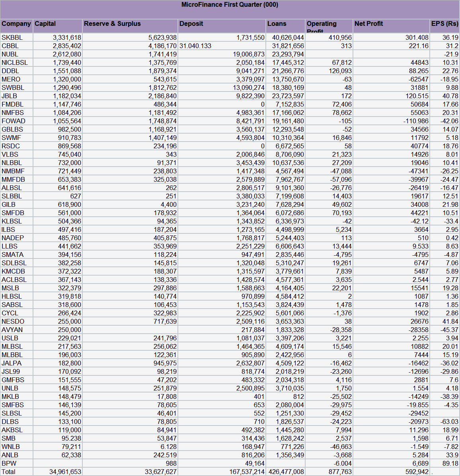Select the NESDO company cell
The image size is (460, 476).
[13, 321]
